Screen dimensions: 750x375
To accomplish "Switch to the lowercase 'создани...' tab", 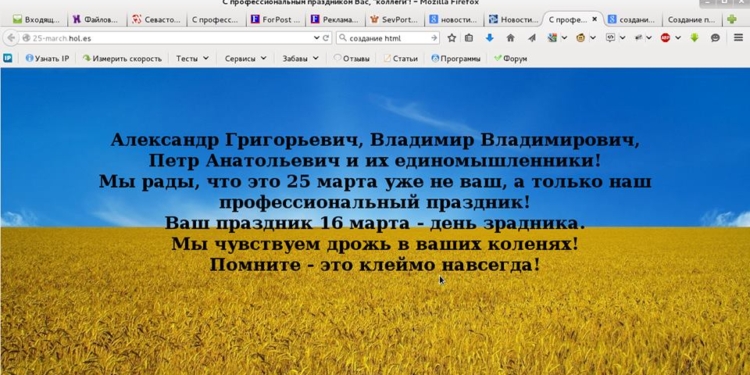I will pyautogui.click(x=631, y=20).
